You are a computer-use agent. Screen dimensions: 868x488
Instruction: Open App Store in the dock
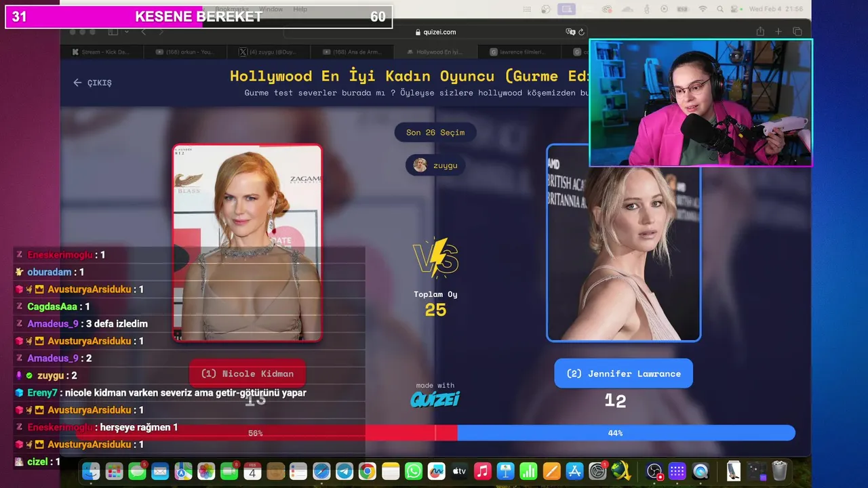[x=574, y=471]
